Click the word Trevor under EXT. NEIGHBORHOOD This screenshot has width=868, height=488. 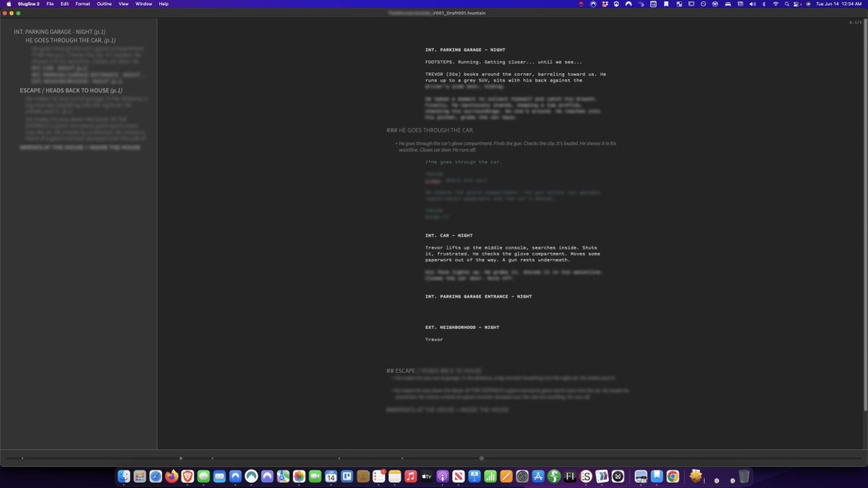point(434,339)
